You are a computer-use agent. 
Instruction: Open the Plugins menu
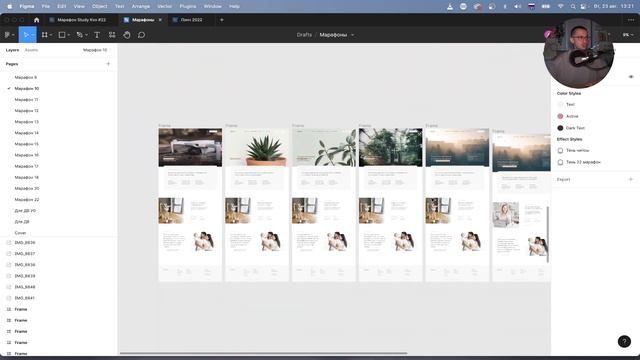(188, 7)
